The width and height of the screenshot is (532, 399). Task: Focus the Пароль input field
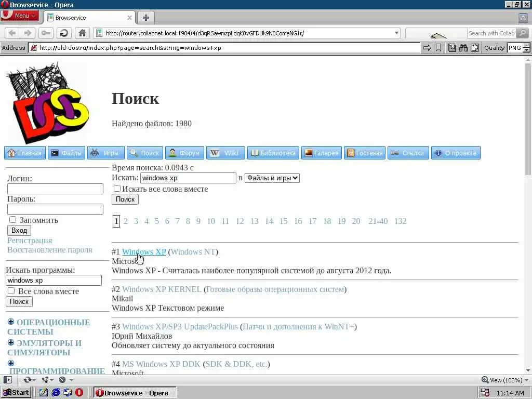[x=55, y=209]
